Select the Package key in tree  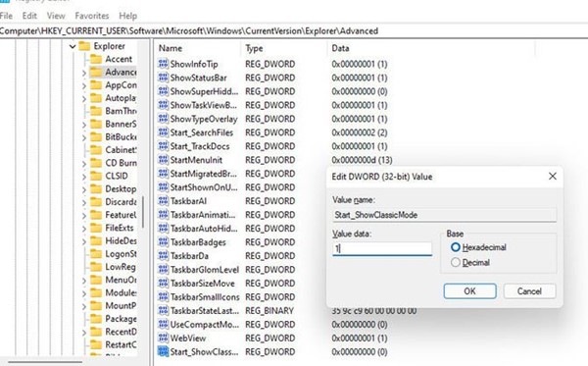(121, 319)
